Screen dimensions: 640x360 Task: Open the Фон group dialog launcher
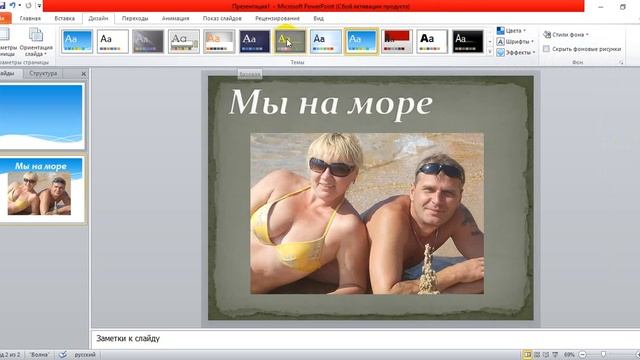coord(621,62)
